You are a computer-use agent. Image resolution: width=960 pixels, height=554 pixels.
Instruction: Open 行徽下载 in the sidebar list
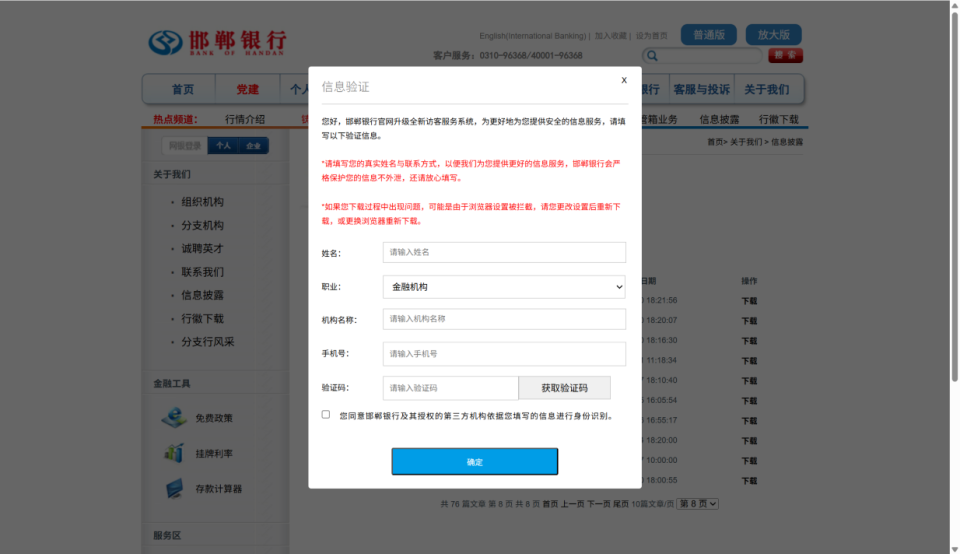click(x=202, y=318)
